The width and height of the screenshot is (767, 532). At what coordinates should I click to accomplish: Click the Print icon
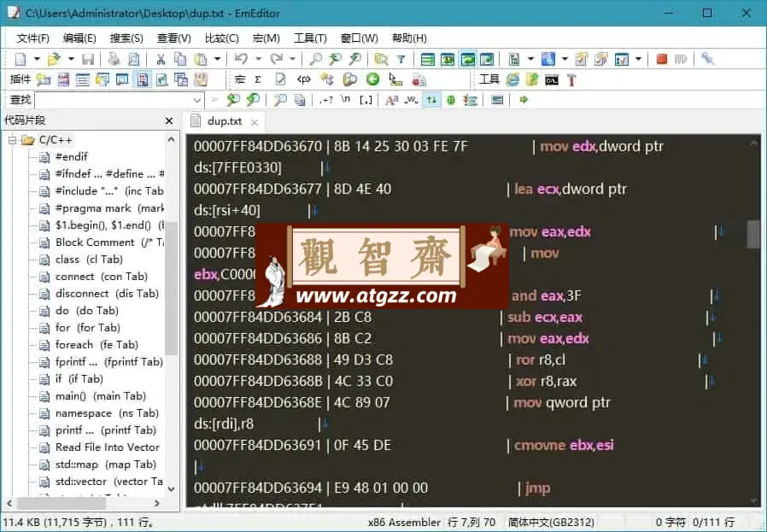coord(114,59)
